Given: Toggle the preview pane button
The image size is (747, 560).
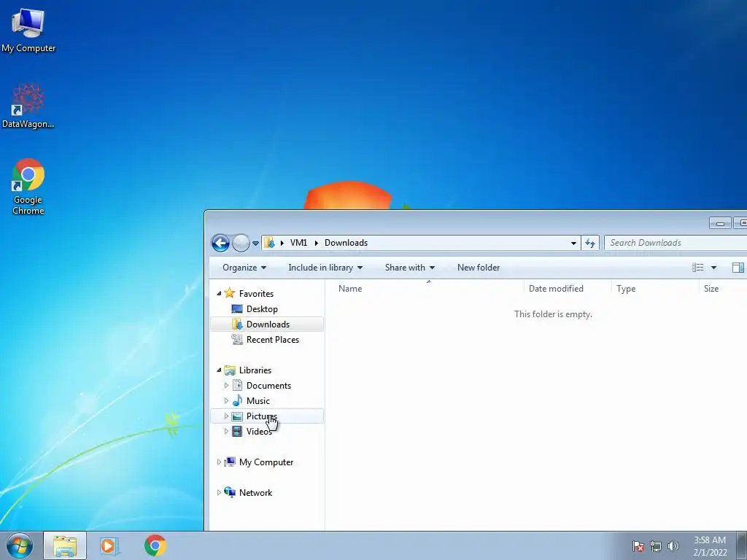Looking at the screenshot, I should (738, 268).
